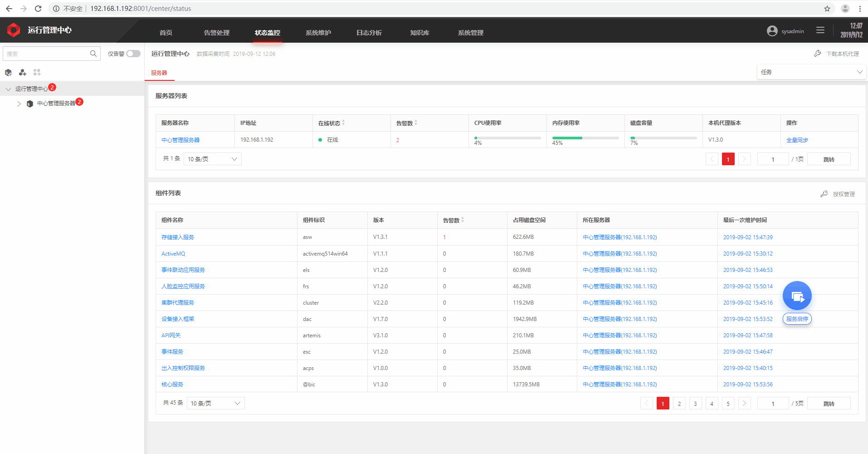Viewport: 868px width, 454px height.
Task: Click the wrench icon for agent download
Action: point(817,54)
